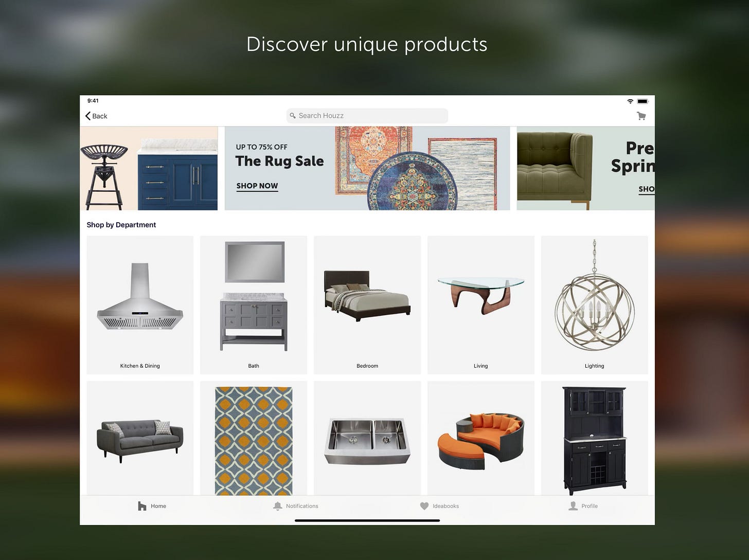Open The Rug Sale banner title
This screenshot has width=749, height=560.
(280, 161)
